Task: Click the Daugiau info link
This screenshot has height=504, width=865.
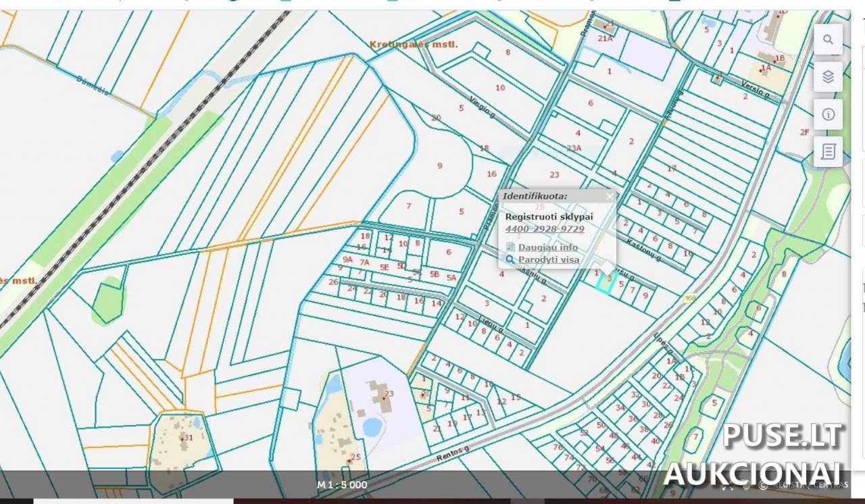Action: click(x=547, y=247)
